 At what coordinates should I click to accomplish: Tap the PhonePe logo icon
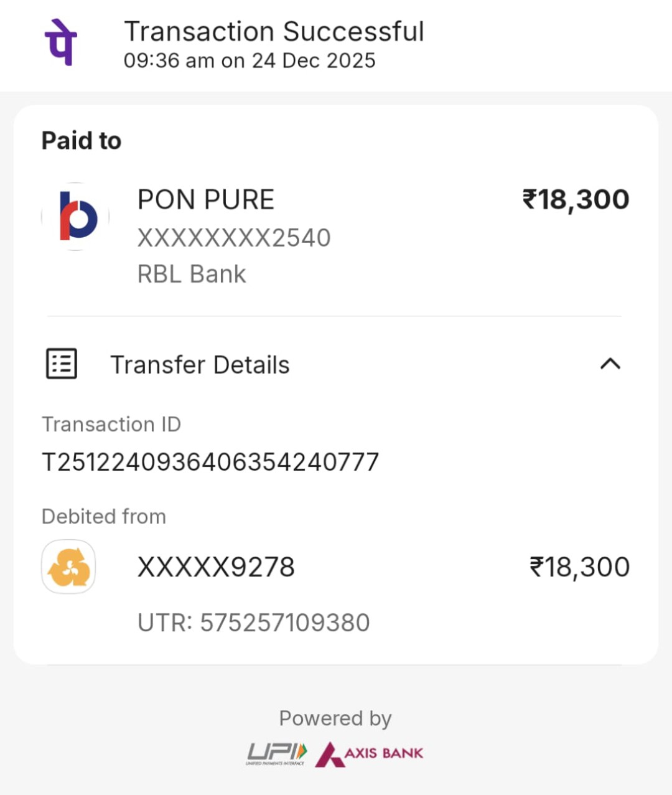point(61,42)
